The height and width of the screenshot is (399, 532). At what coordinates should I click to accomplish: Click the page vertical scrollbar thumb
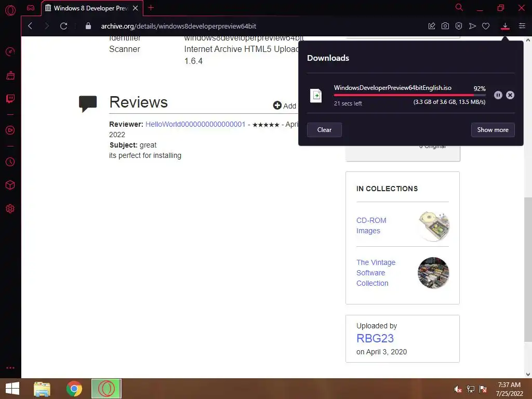(528, 270)
